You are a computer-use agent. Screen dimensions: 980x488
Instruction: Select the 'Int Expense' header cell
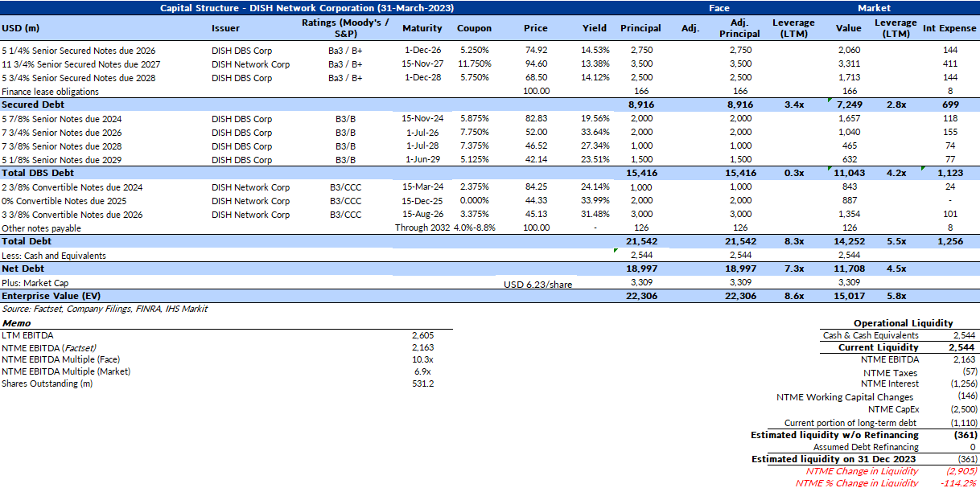949,27
